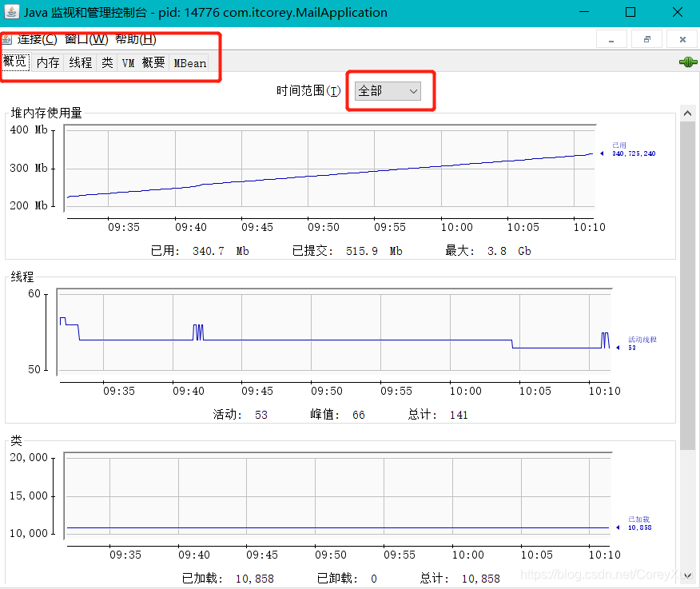The height and width of the screenshot is (589, 700).
Task: Open the 连接(C) menu
Action: (x=37, y=39)
